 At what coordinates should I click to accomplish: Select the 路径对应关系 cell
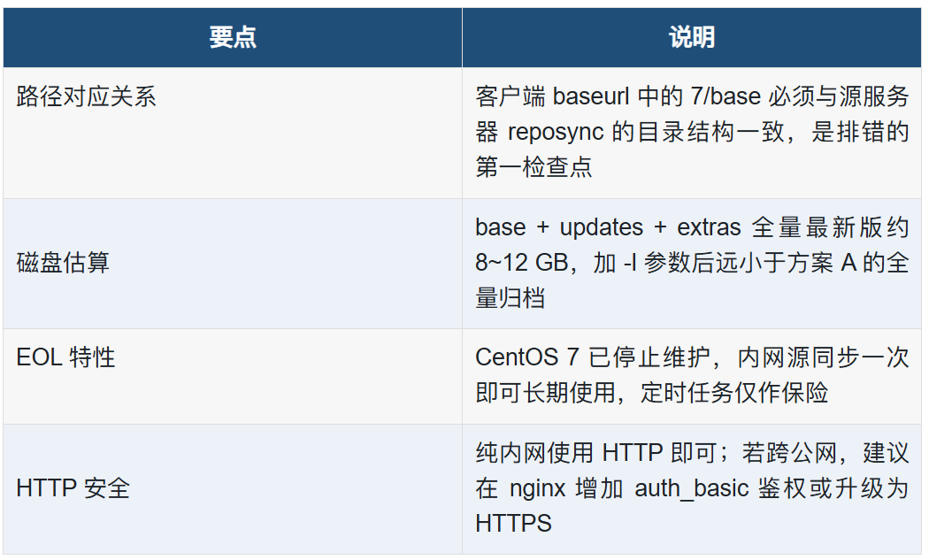pos(232,133)
